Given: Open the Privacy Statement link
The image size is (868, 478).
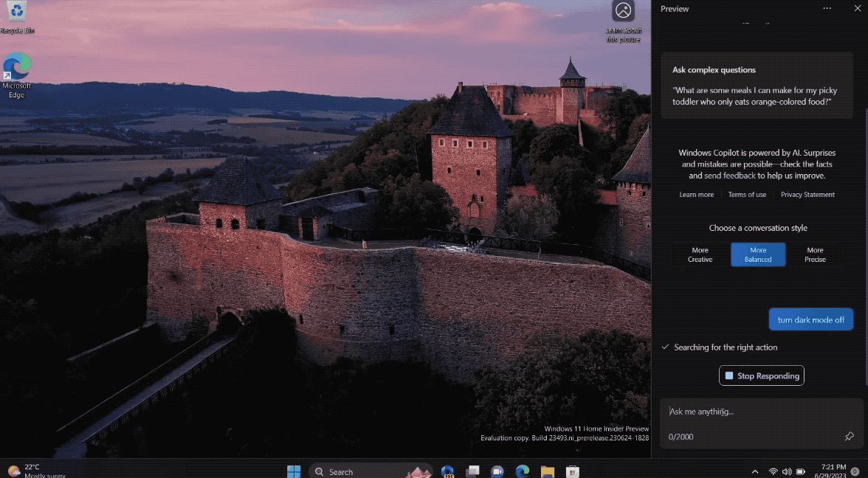Looking at the screenshot, I should [807, 194].
